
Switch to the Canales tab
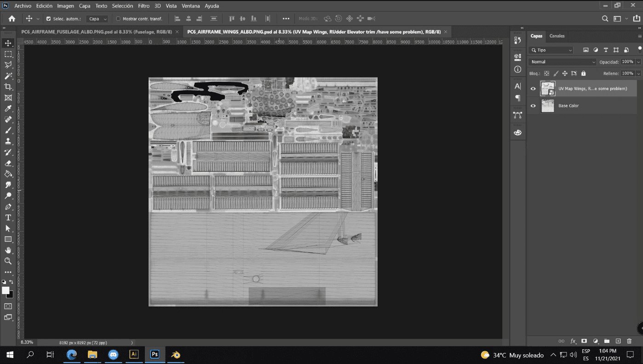[x=557, y=36]
